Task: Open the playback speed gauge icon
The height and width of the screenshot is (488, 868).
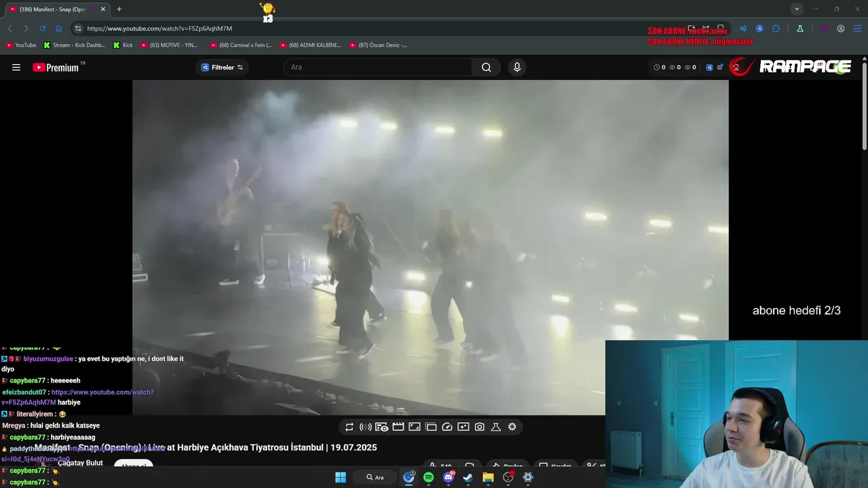Action: pyautogui.click(x=447, y=427)
